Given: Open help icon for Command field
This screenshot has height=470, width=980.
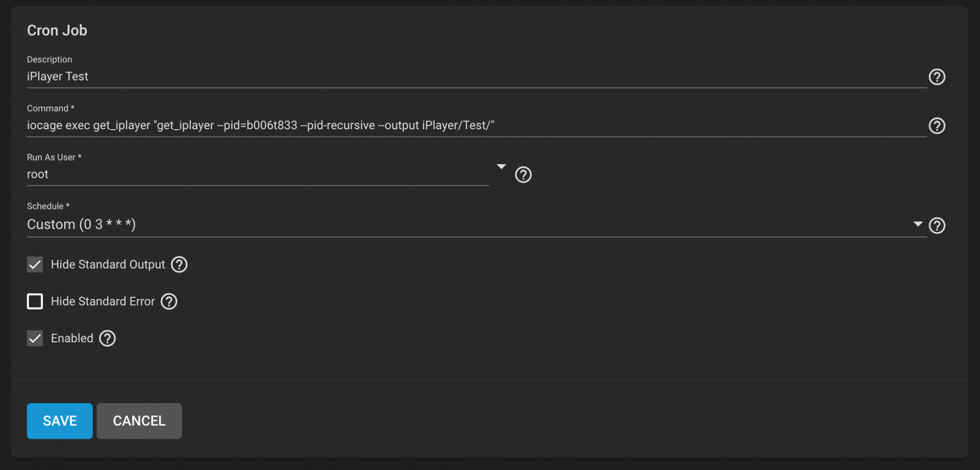Looking at the screenshot, I should tap(937, 126).
